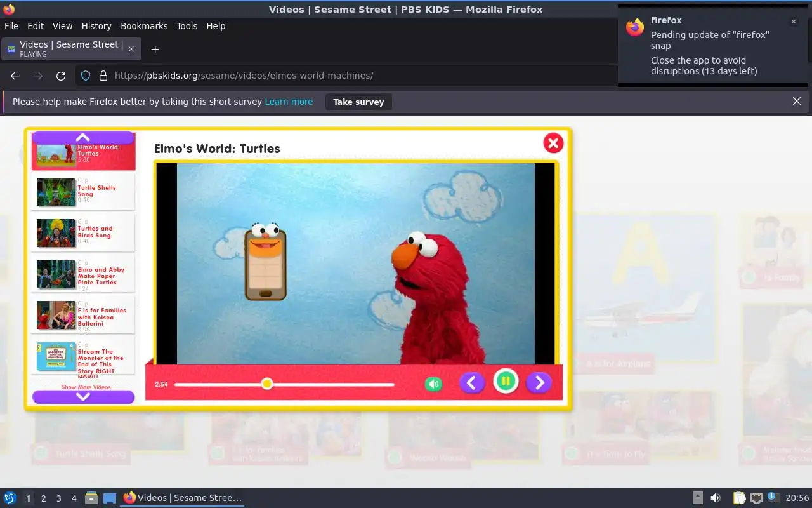Switch to workspace 1

click(x=28, y=498)
